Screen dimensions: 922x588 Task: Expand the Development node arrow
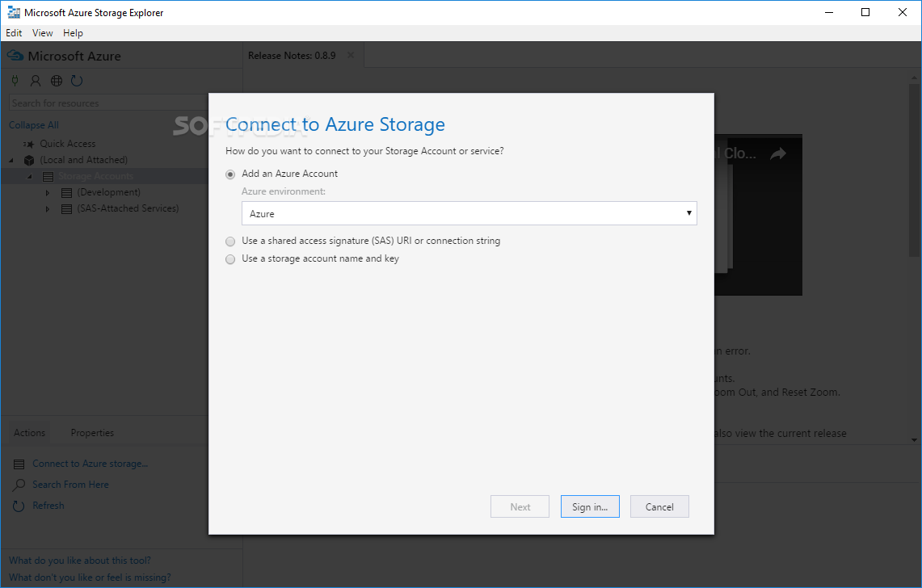pos(48,193)
